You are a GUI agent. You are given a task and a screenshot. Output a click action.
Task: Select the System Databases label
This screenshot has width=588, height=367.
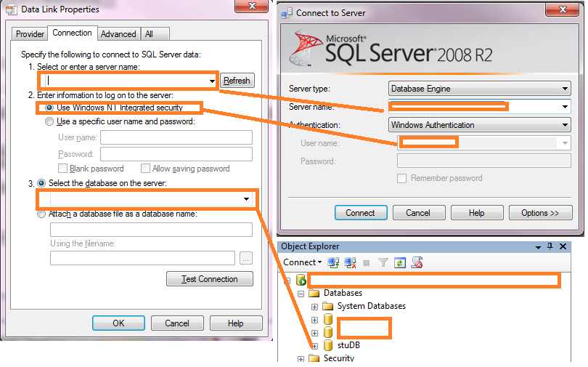click(x=371, y=306)
